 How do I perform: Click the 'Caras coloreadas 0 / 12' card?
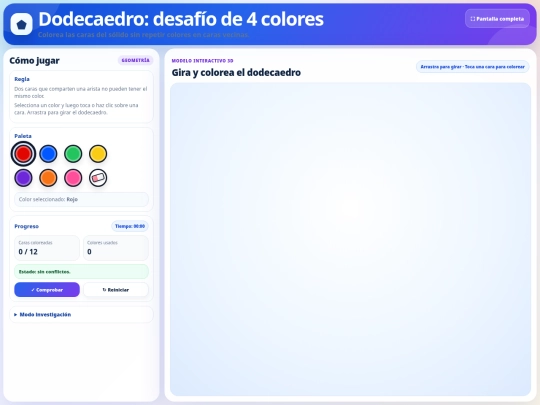[47, 248]
